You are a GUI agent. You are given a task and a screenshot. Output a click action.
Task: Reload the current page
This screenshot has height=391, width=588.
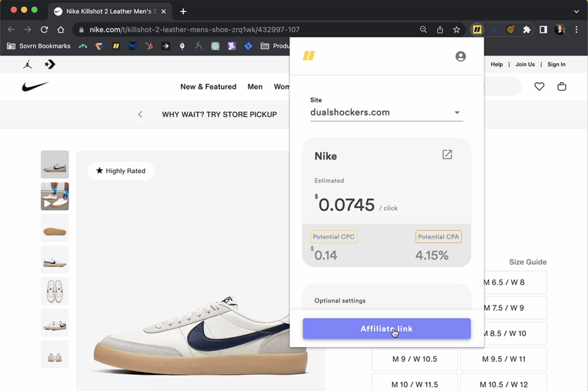[44, 30]
